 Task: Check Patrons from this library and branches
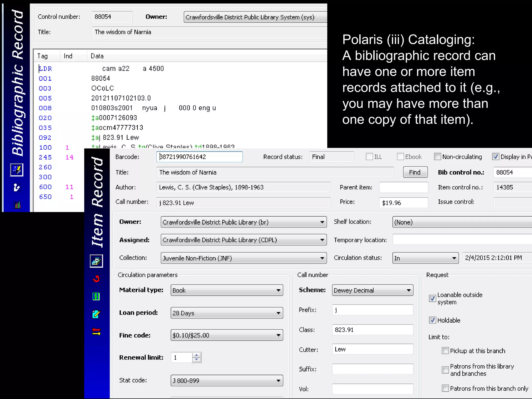pos(445,370)
